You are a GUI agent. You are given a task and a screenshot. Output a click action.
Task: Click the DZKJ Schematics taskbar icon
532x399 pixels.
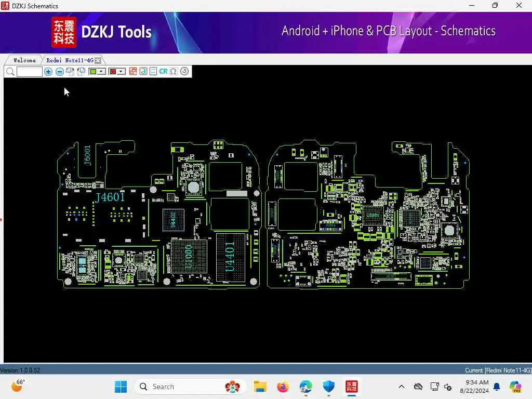352,387
